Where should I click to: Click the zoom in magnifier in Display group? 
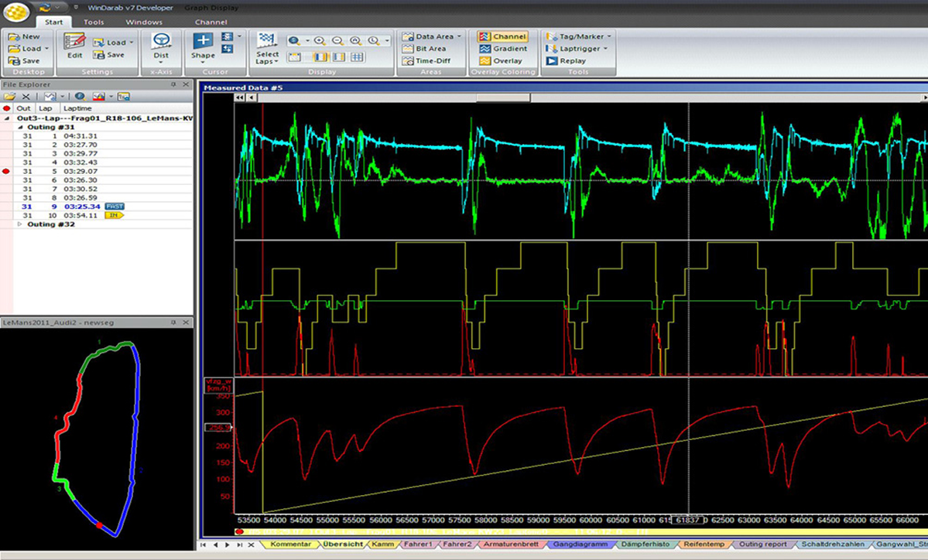(x=320, y=41)
